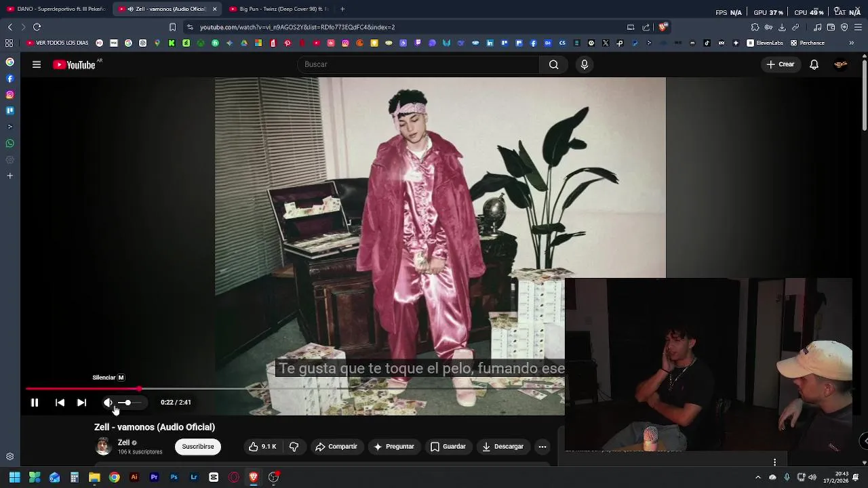Open the YouTube hamburger guide menu
Image resolution: width=868 pixels, height=488 pixels.
[37, 64]
